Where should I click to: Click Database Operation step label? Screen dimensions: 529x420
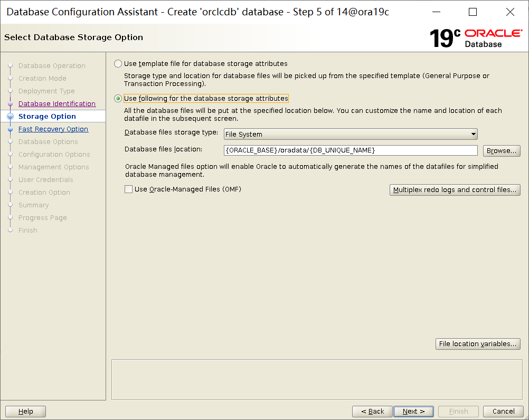(52, 66)
